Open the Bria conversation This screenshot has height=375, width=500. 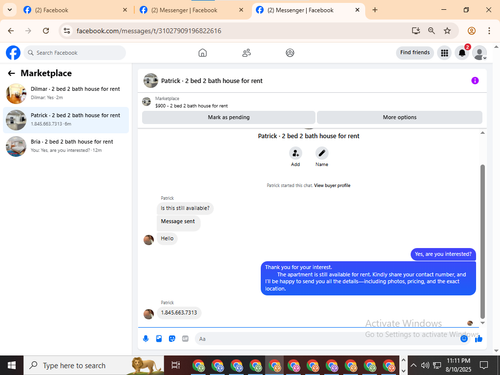point(66,146)
